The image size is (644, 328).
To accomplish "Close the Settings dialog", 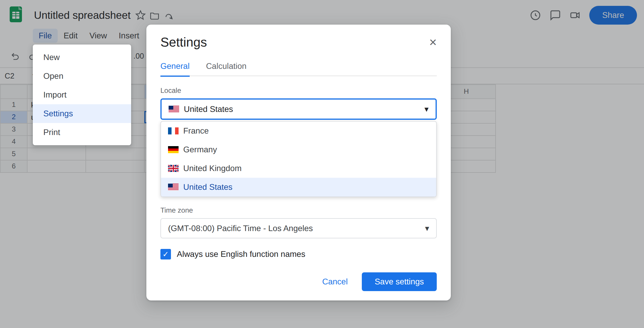I will 433,42.
